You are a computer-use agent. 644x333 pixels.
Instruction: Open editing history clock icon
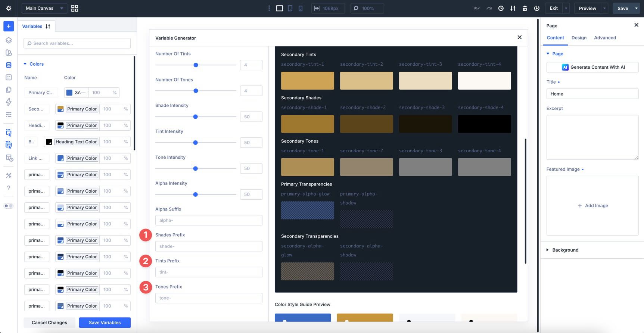pyautogui.click(x=501, y=8)
